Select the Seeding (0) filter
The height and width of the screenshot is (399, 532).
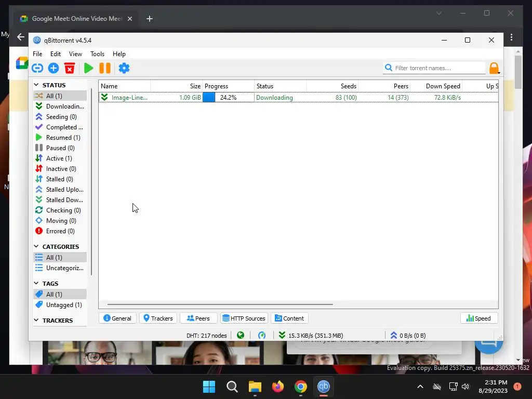click(x=60, y=117)
